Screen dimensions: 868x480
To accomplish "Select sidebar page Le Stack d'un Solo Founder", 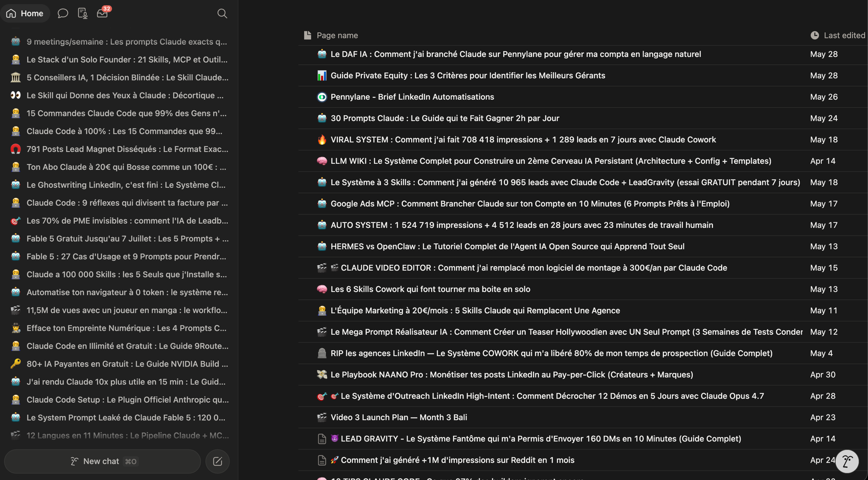I will (x=119, y=60).
